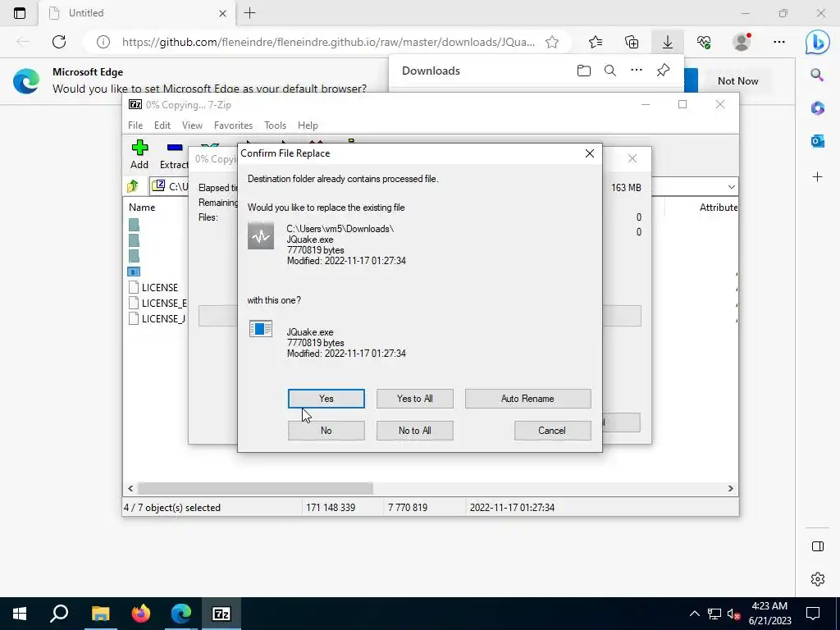Click the Attributes column header
840x630 pixels.
pyautogui.click(x=718, y=208)
